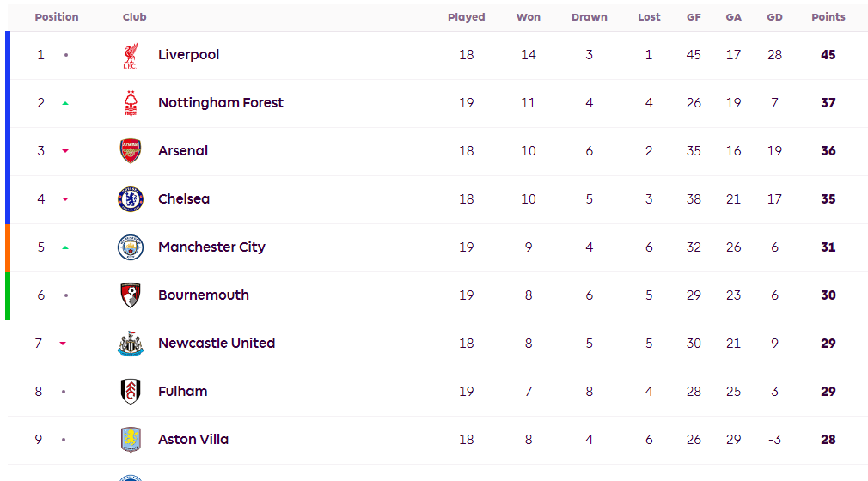Image resolution: width=868 pixels, height=481 pixels.
Task: Click the Bournemouth club crest
Action: click(130, 295)
